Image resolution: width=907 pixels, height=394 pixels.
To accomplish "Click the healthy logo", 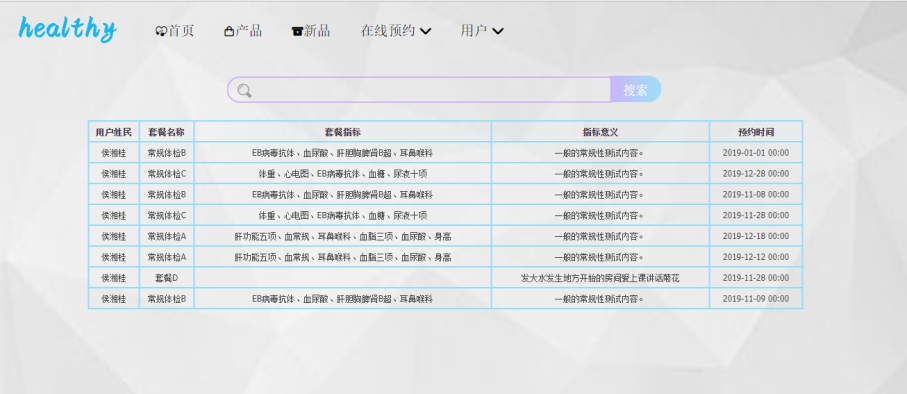I will (x=67, y=29).
